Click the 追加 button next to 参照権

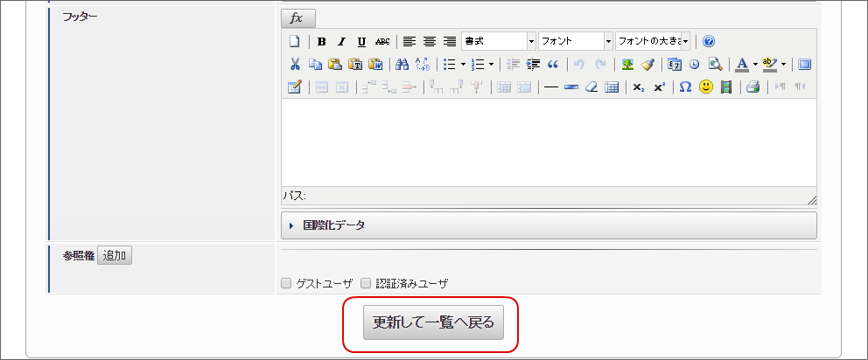(x=115, y=255)
